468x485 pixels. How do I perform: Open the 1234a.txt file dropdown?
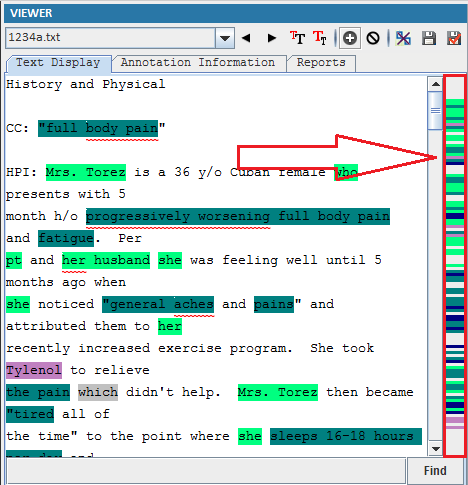tap(225, 38)
